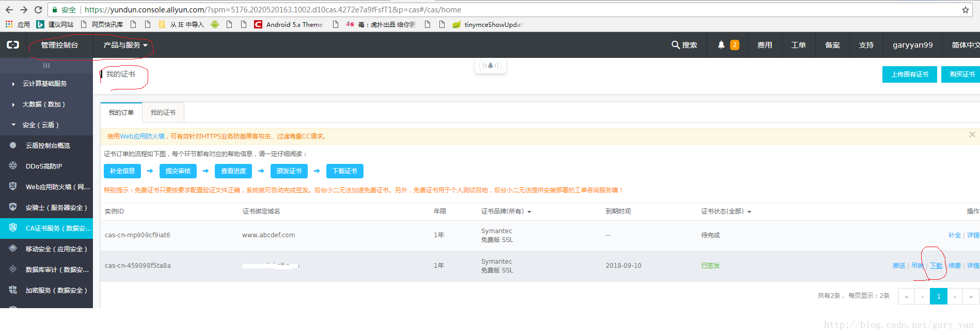The width and height of the screenshot is (980, 335).
Task: Click the 下载证书 step button
Action: [x=345, y=171]
